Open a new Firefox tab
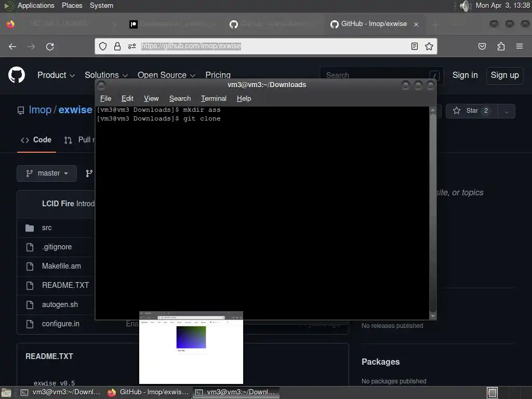 436,24
